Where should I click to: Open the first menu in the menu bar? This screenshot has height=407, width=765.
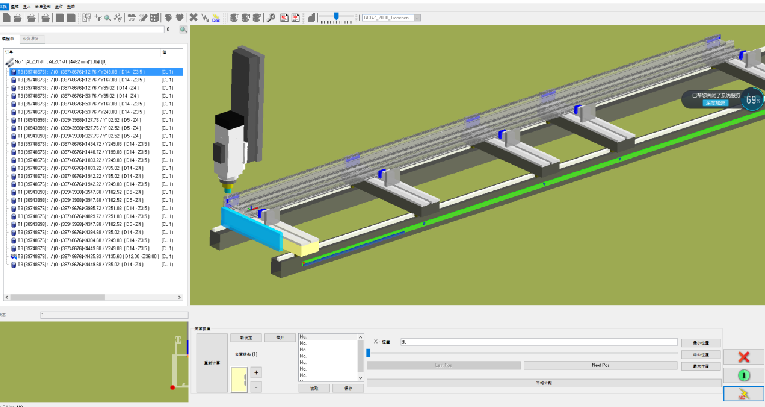[x=5, y=5]
